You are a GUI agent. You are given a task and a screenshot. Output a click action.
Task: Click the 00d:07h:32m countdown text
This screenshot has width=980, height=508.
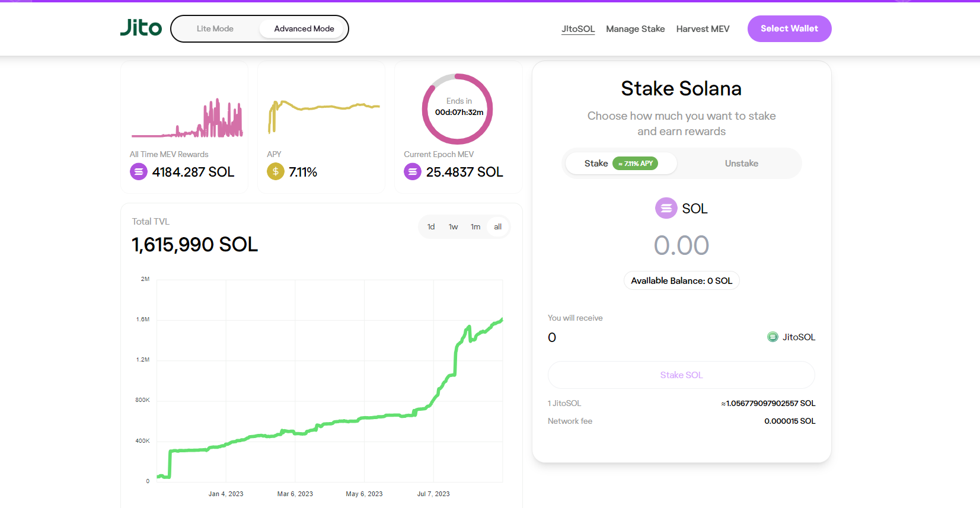tap(459, 112)
